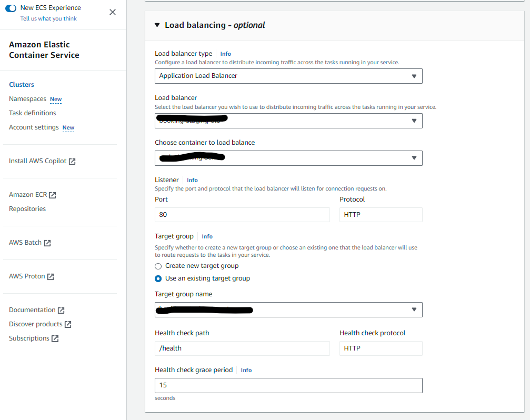This screenshot has width=530, height=420.
Task: Open the Tell us what you think link
Action: coord(48,18)
